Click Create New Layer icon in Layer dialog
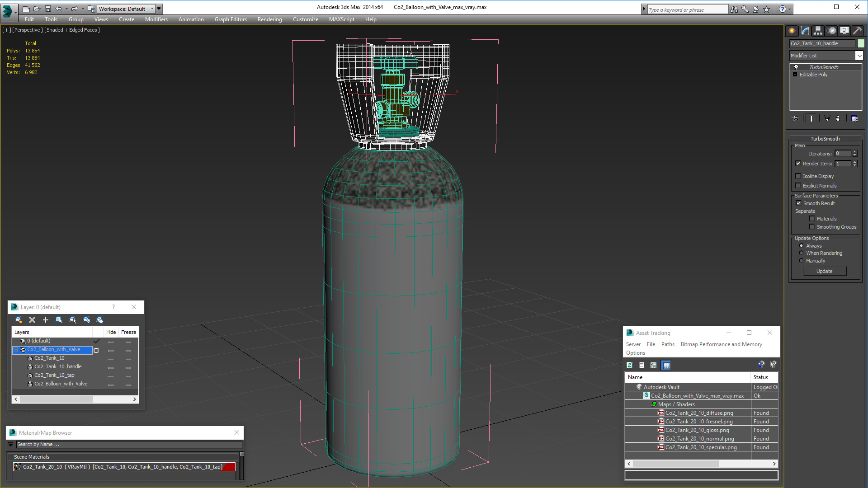 [19, 320]
